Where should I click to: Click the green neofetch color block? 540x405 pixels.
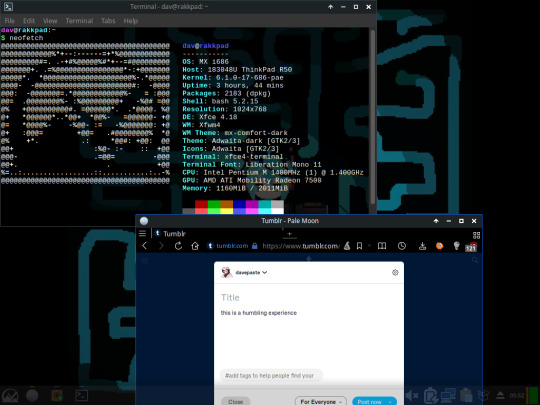point(214,204)
